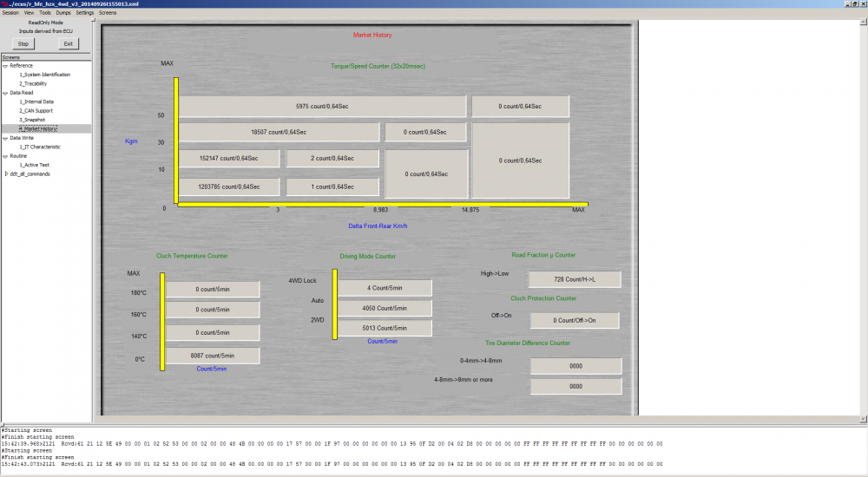Select 2_Tracability screen
Viewport: 868px width, 477px height.
[x=33, y=83]
